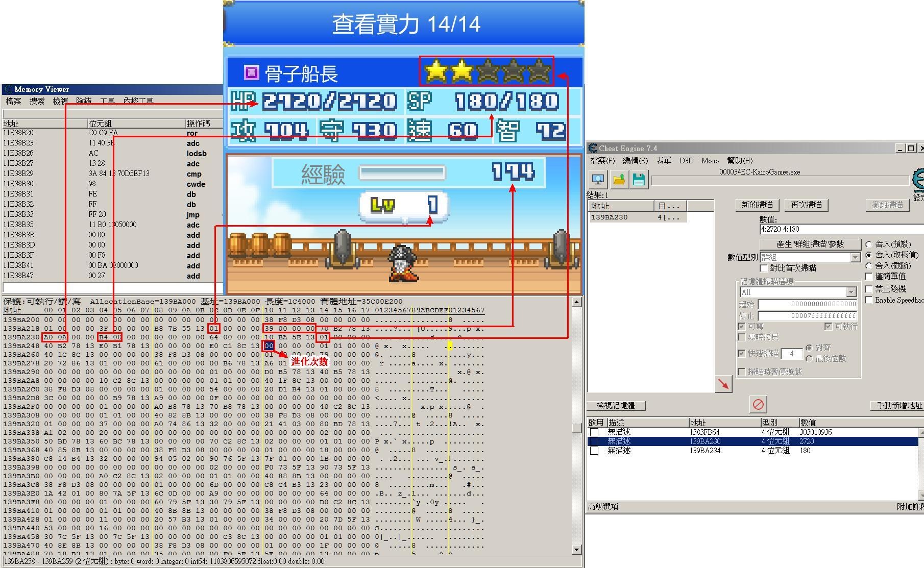
Task: Click the 型別 column header in address list
Action: click(780, 423)
